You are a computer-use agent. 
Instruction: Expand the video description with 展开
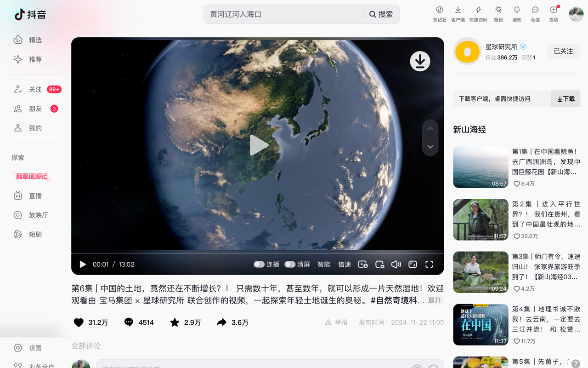click(x=434, y=300)
